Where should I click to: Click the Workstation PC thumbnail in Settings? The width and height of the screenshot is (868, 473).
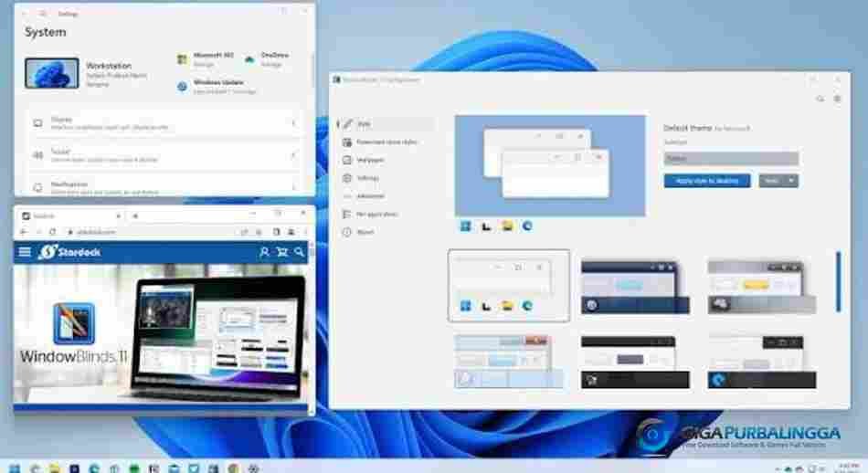click(51, 73)
